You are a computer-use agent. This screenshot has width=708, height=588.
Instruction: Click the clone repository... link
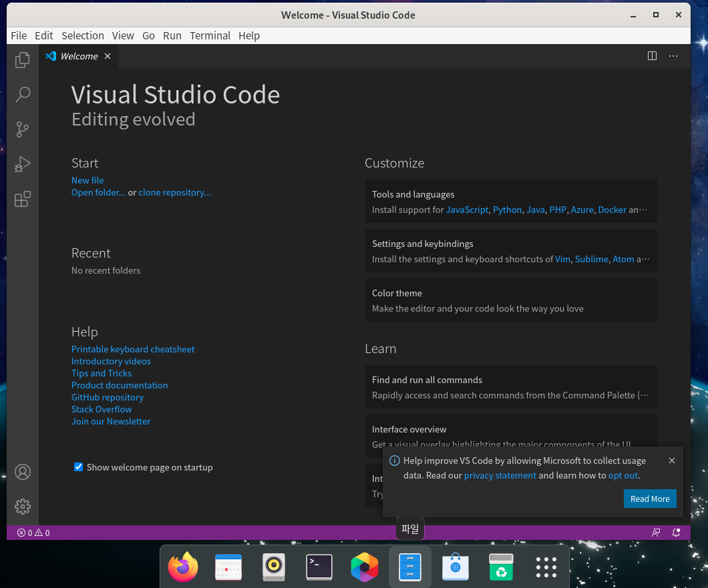(175, 193)
